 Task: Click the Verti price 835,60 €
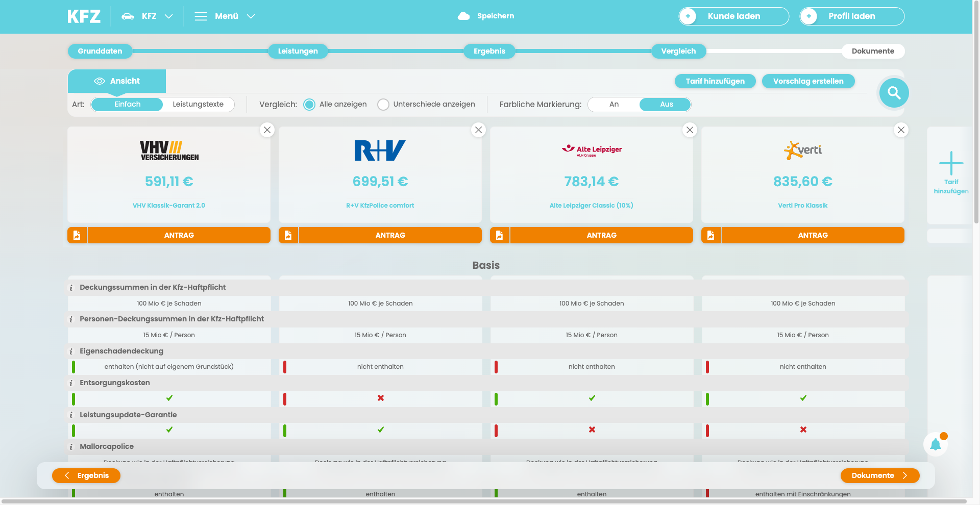[803, 182]
